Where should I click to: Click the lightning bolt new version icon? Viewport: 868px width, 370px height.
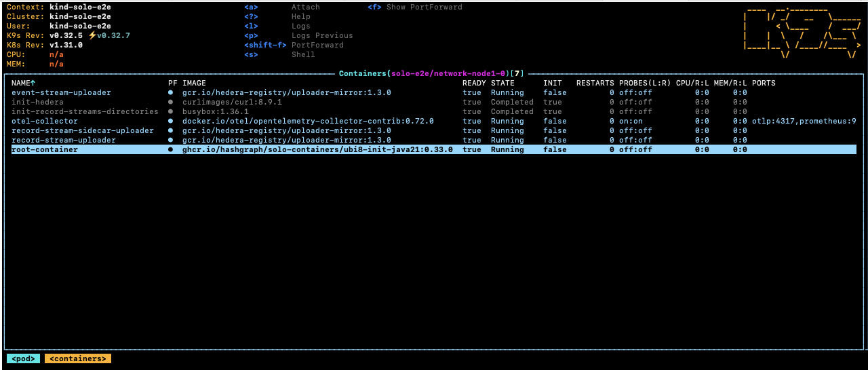point(92,35)
